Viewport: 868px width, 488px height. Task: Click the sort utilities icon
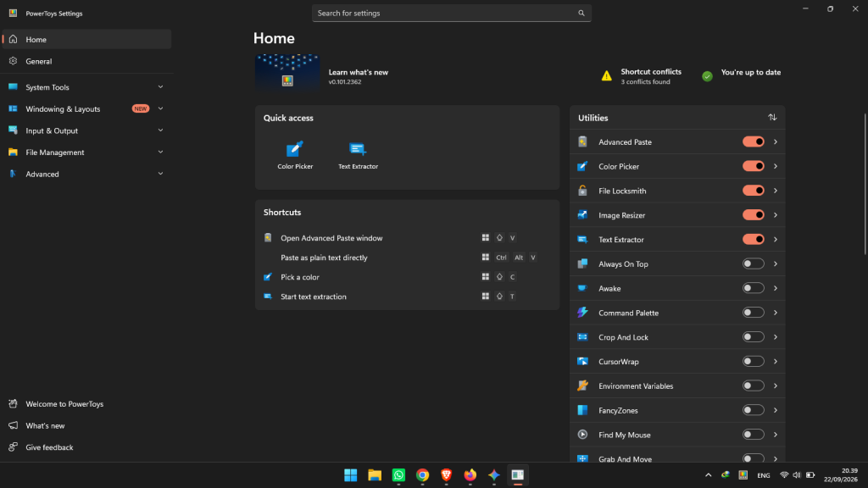(x=772, y=117)
